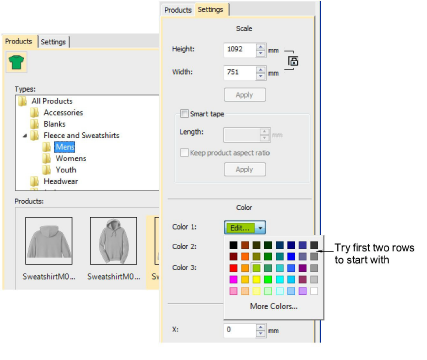Decrease the Height value with down arrow

[x=261, y=53]
